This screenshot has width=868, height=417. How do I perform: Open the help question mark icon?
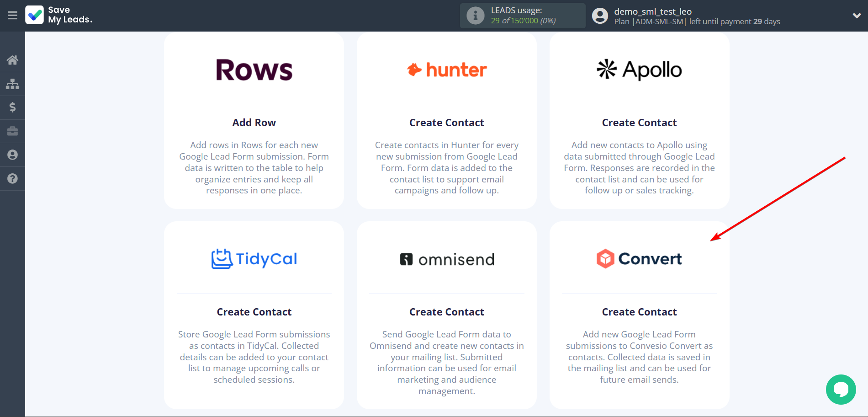click(x=12, y=179)
